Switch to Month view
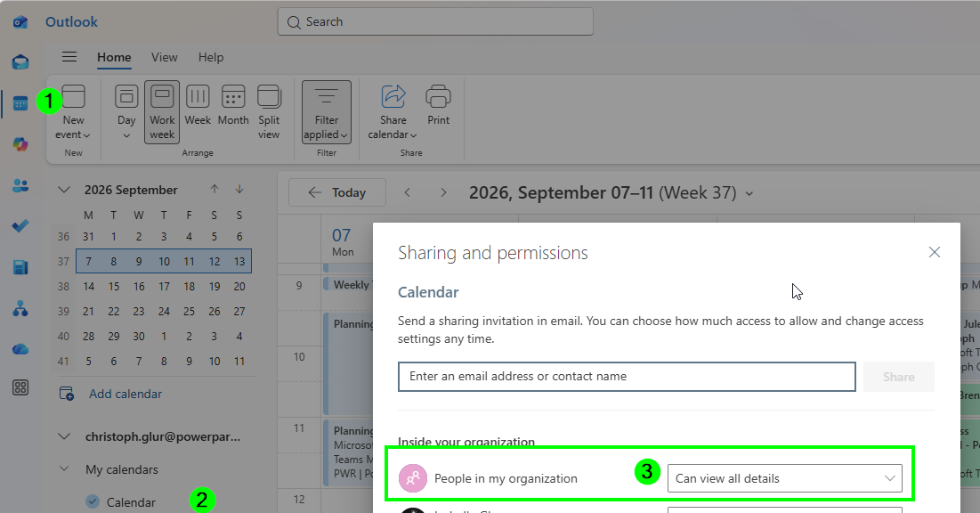 (233, 105)
